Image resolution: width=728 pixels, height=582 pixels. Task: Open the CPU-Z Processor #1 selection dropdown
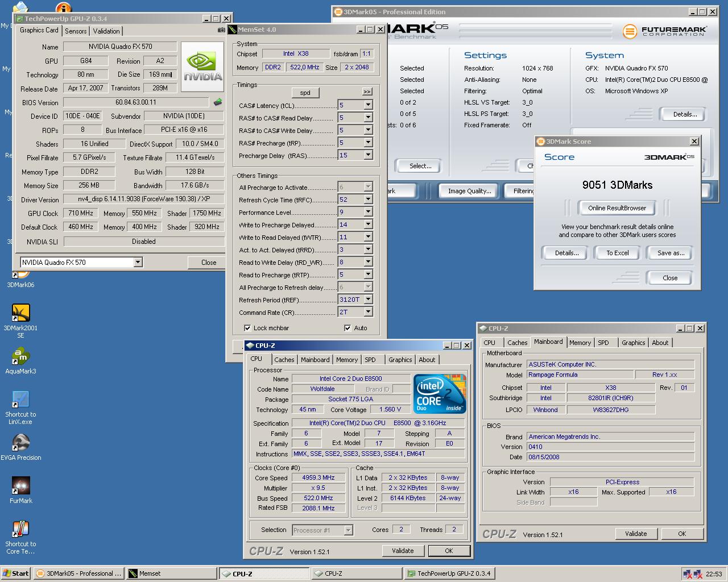pyautogui.click(x=348, y=530)
